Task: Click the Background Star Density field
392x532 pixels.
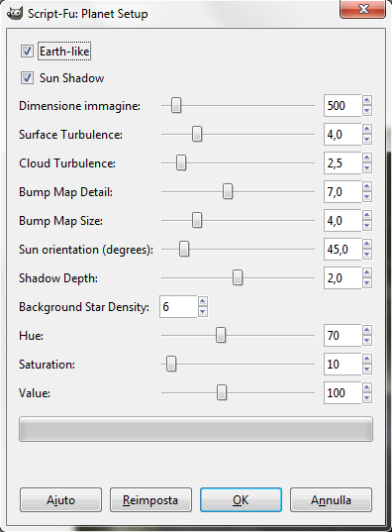Action: tap(178, 307)
